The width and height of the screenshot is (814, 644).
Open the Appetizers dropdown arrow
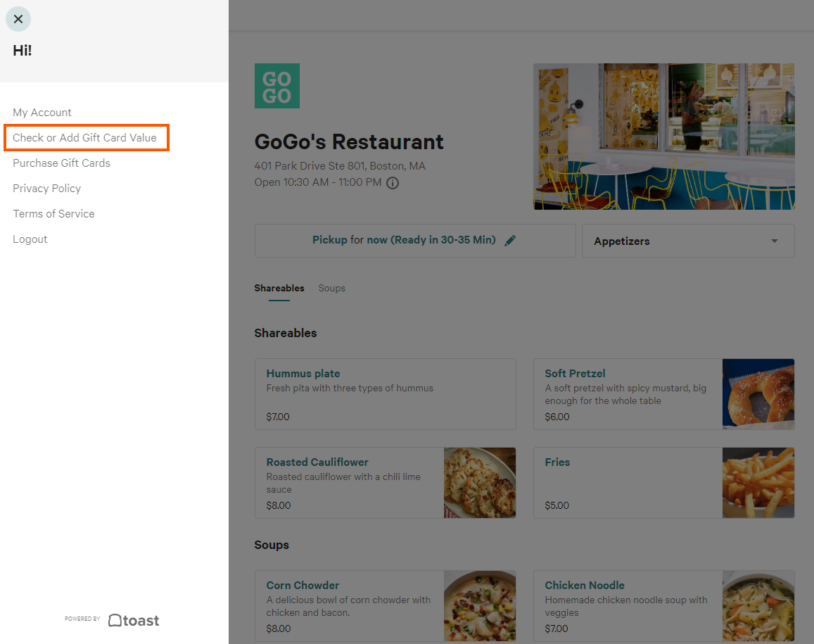(x=775, y=241)
